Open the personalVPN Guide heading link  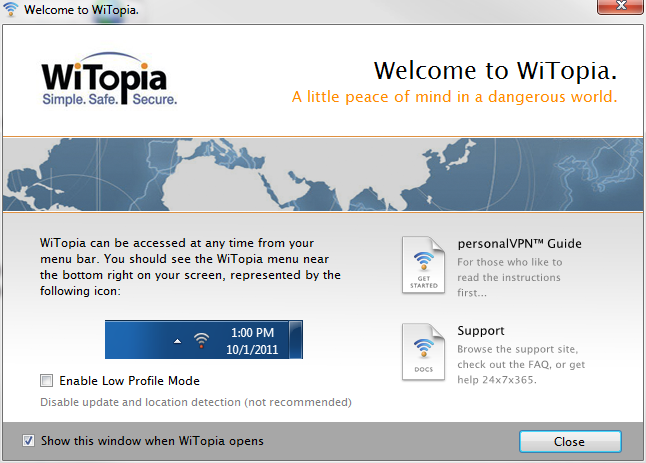point(520,243)
